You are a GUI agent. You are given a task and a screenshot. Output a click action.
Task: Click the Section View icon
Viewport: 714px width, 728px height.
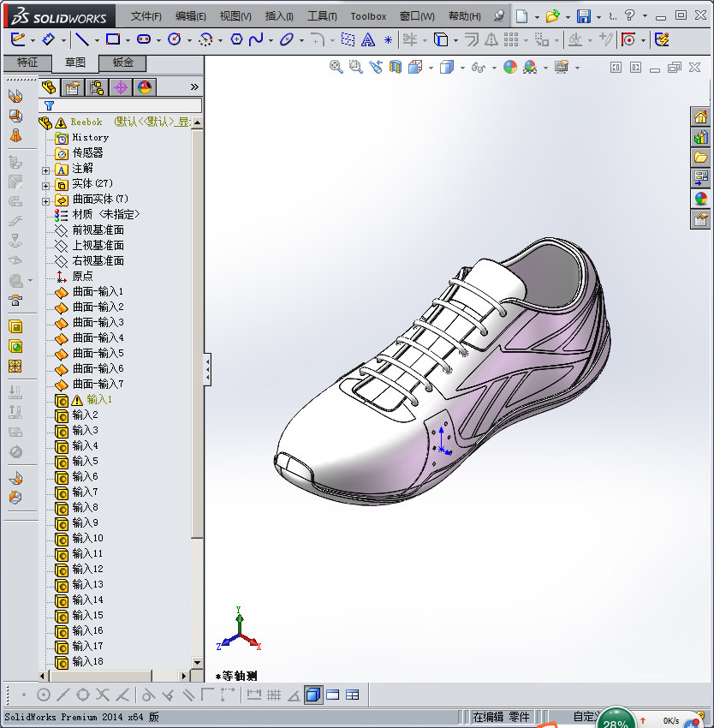point(395,68)
